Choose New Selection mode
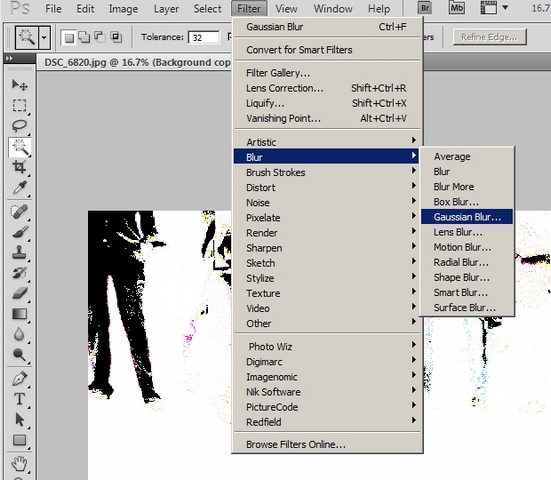 tap(69, 37)
